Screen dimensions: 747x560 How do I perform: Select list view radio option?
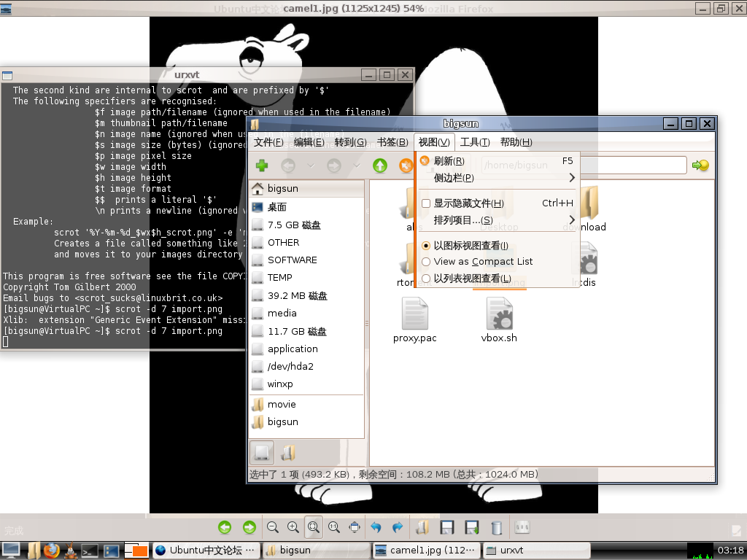(x=426, y=279)
